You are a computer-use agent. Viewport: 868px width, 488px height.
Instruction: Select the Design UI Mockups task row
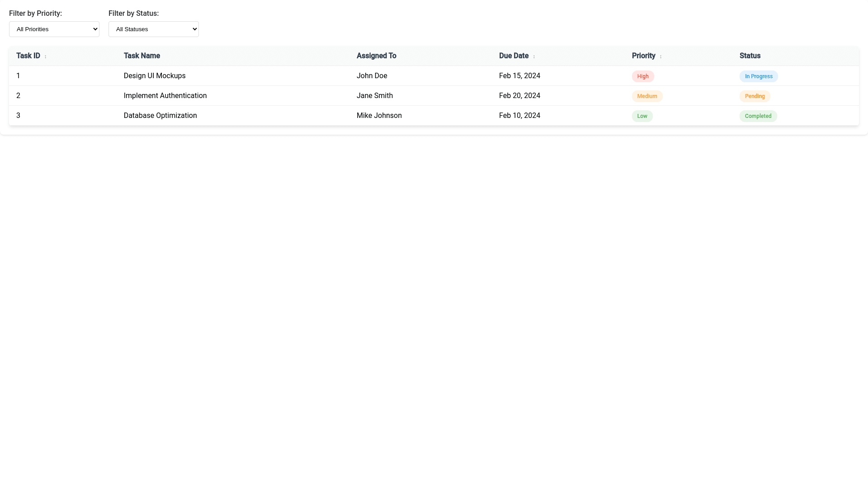[x=154, y=75]
